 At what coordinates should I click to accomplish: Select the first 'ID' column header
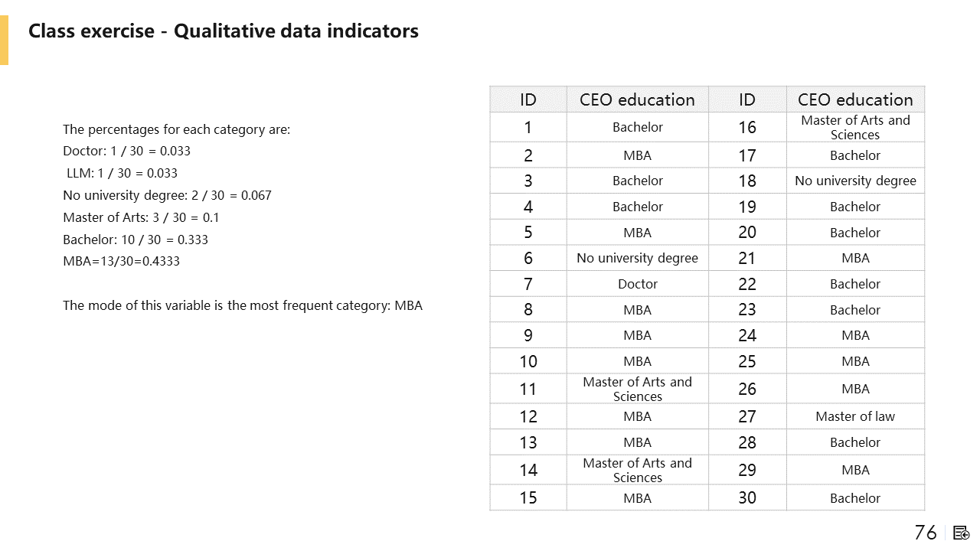click(x=528, y=99)
